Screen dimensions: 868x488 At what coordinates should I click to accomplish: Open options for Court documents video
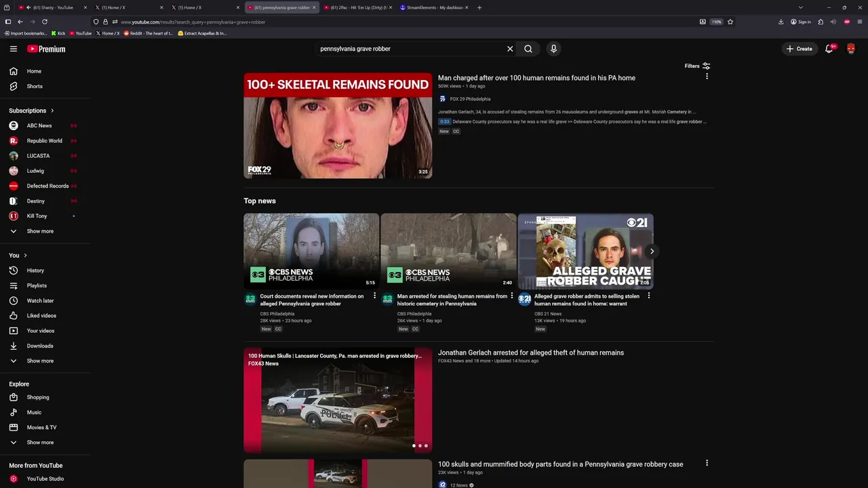click(374, 296)
